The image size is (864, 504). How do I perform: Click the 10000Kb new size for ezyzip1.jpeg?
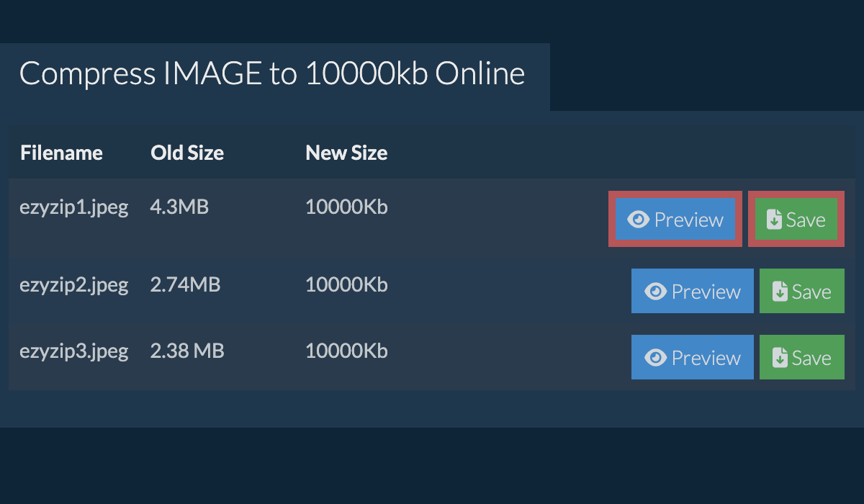[346, 207]
